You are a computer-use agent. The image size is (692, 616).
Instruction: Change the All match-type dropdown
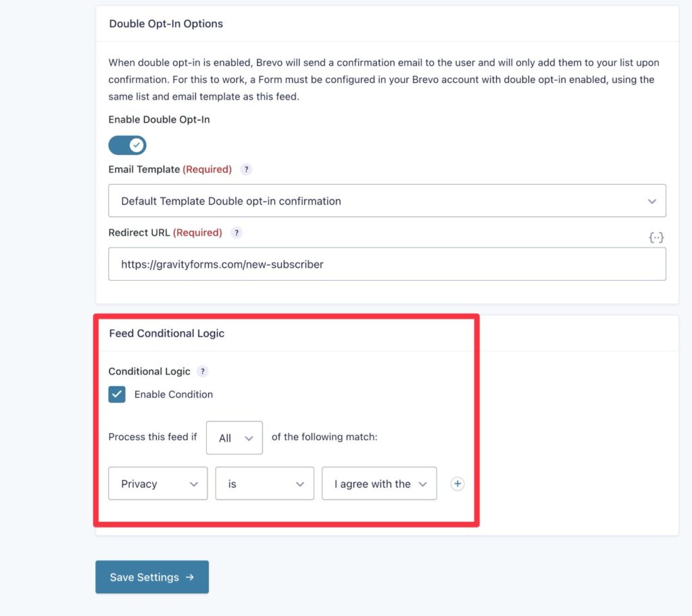[234, 437]
